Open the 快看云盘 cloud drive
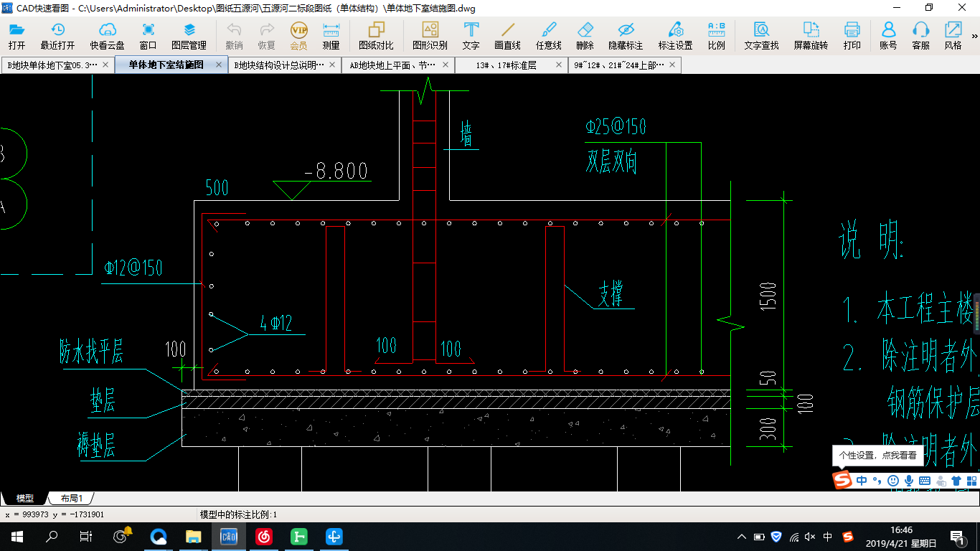980x551 pixels. [x=107, y=36]
